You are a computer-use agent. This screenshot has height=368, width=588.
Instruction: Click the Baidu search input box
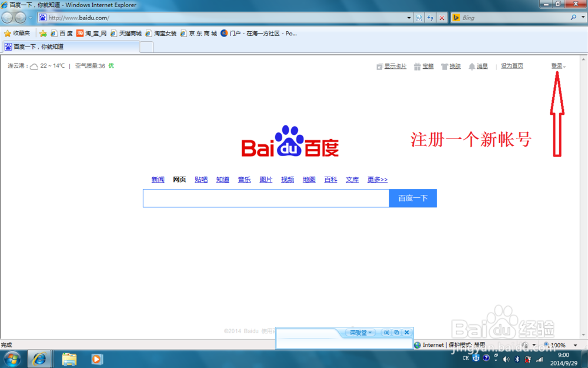266,198
